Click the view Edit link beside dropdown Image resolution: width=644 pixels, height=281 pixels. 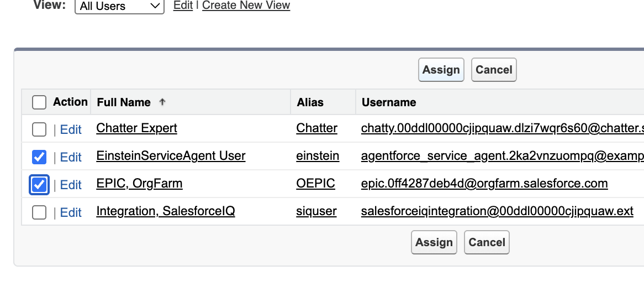183,6
